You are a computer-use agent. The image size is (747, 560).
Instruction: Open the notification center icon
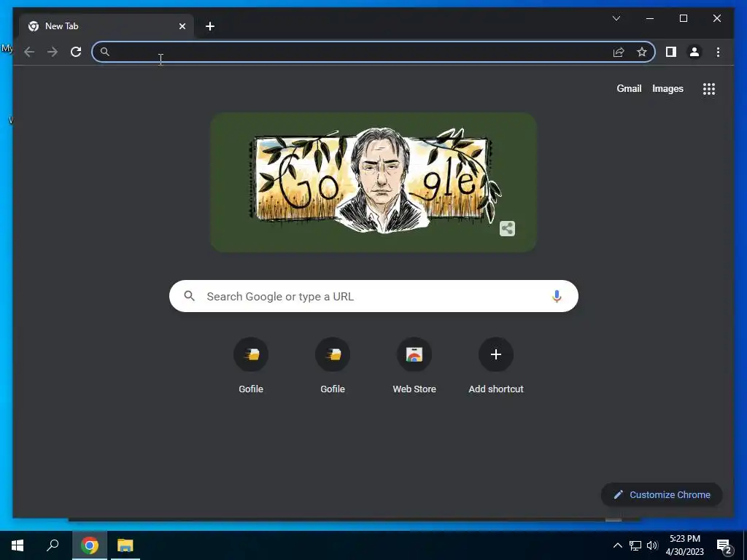pos(724,546)
